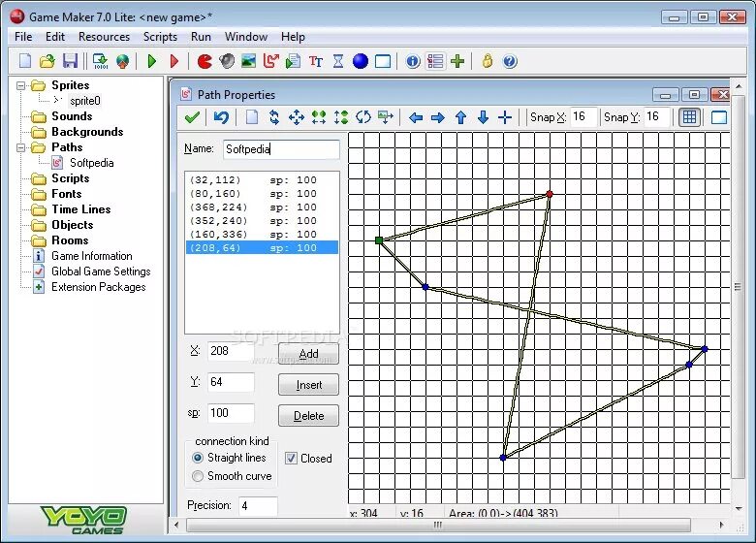Open the File menu
Screen dimensions: 756x543
pyautogui.click(x=23, y=37)
